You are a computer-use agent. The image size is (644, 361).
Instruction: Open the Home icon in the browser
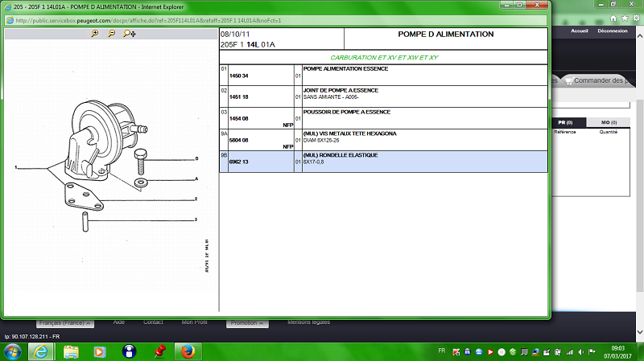[613, 18]
